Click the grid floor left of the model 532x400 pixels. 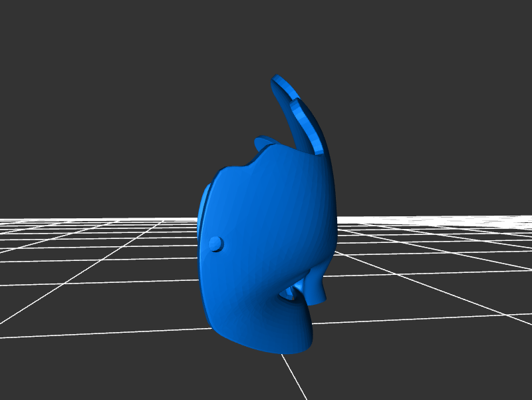point(100,266)
